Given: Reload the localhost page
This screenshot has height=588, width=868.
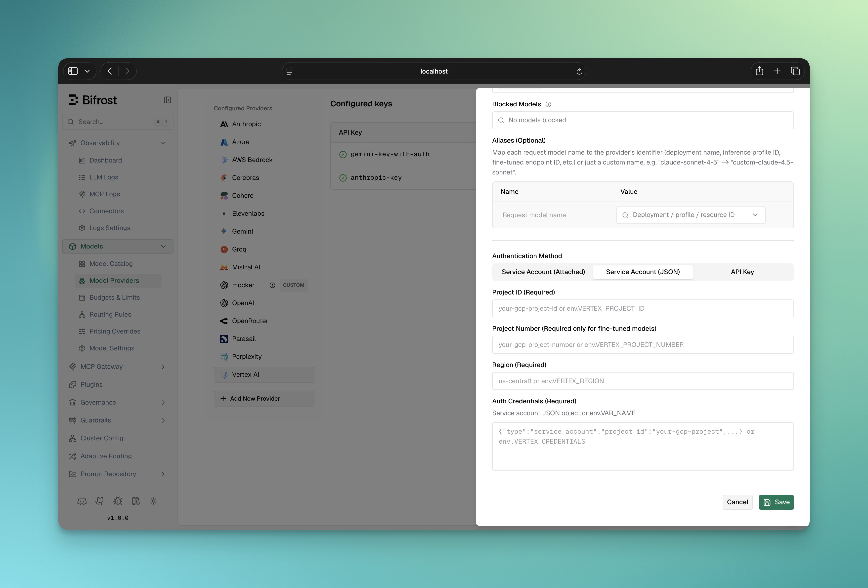Looking at the screenshot, I should point(579,71).
